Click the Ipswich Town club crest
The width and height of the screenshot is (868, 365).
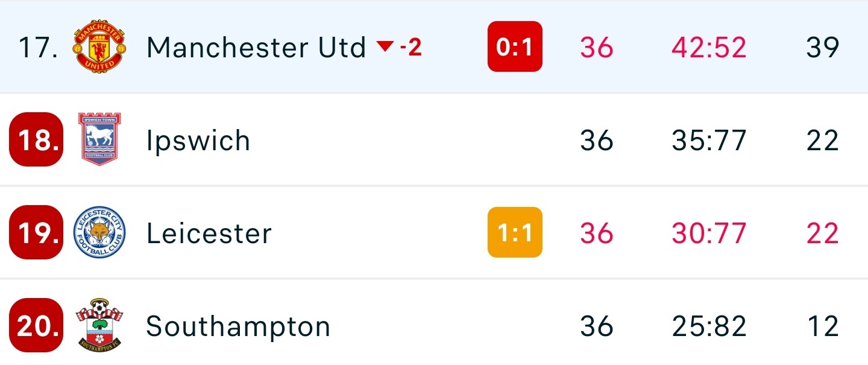(x=99, y=139)
